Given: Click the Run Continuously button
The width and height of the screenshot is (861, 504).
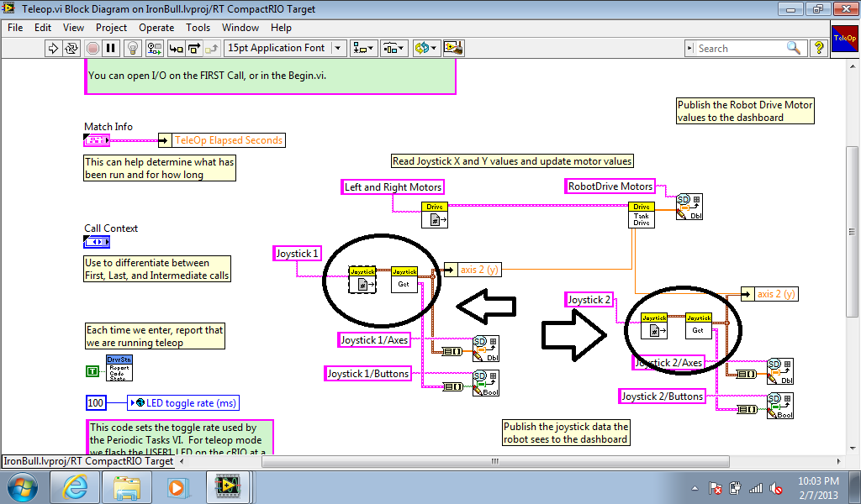Looking at the screenshot, I should pos(71,48).
